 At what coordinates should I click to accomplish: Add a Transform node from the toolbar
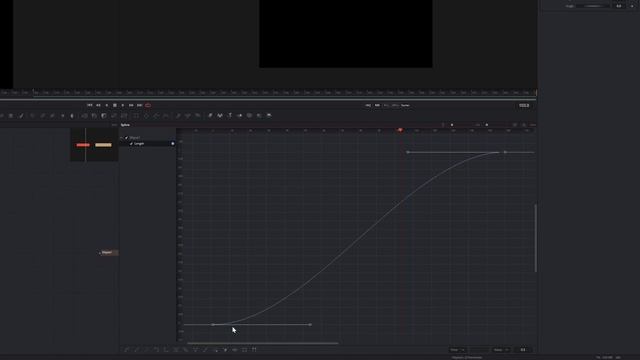pyautogui.click(x=124, y=116)
